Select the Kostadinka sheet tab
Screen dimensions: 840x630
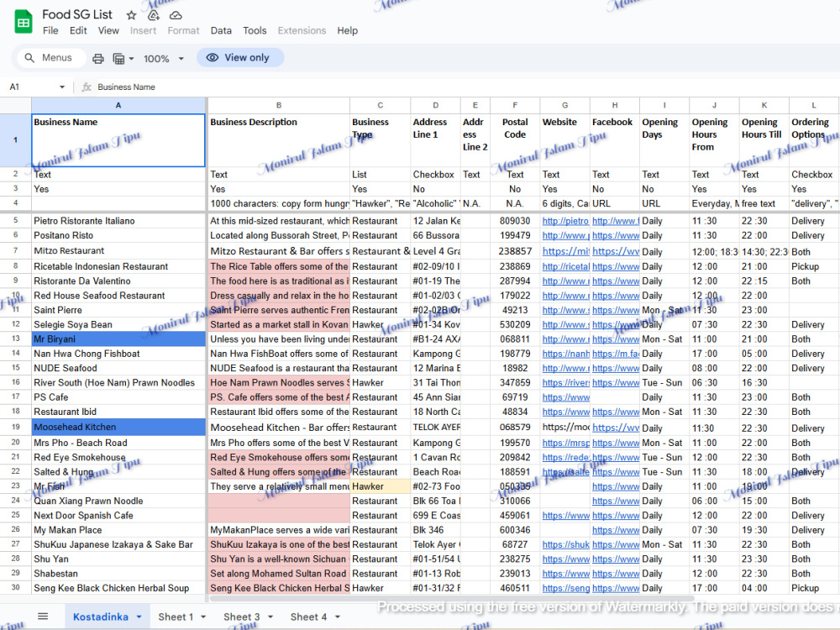pos(101,617)
